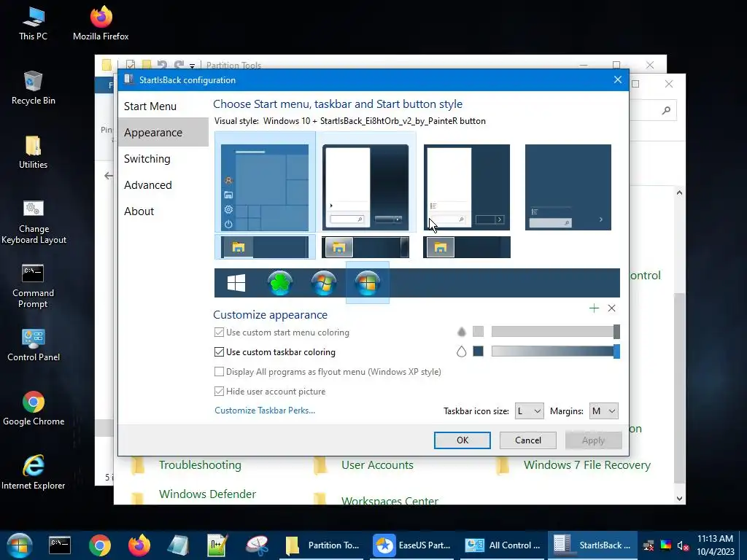Select the glossy taskbar style thumbnail

click(x=365, y=247)
